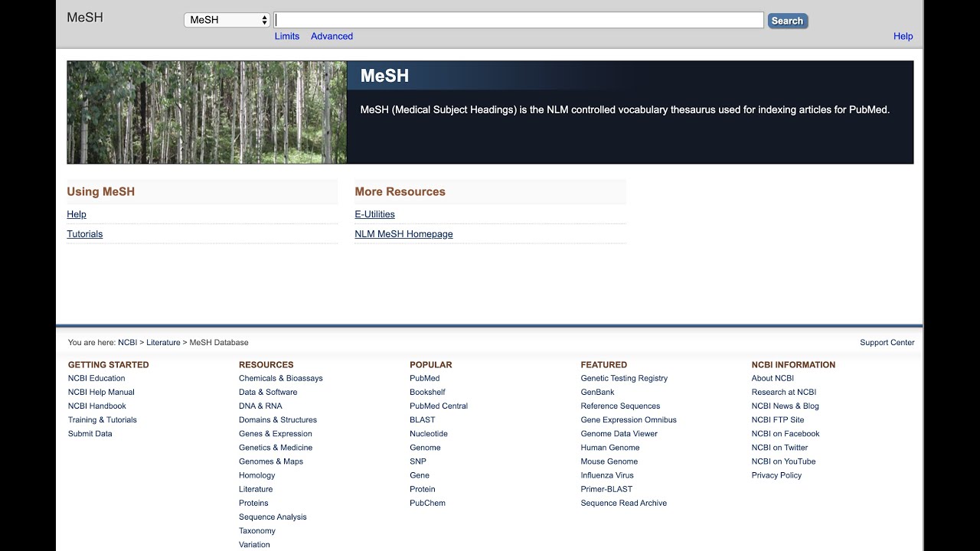980x551 pixels.
Task: Go to Literature breadcrumb link
Action: click(163, 343)
